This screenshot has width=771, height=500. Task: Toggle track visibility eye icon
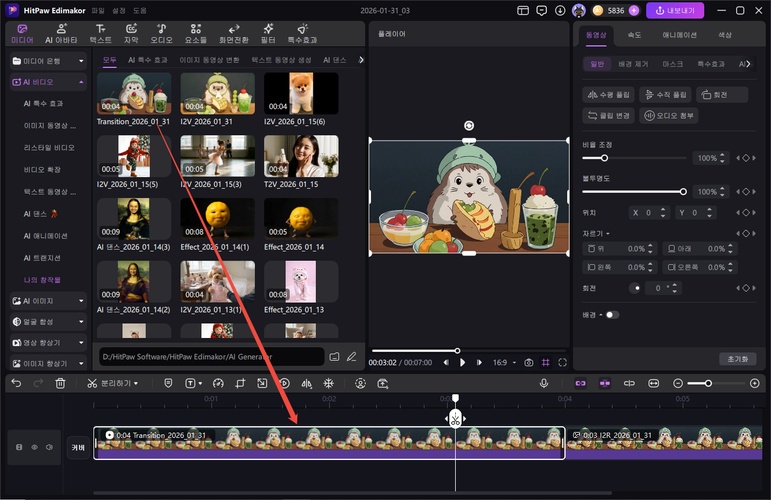[33, 447]
